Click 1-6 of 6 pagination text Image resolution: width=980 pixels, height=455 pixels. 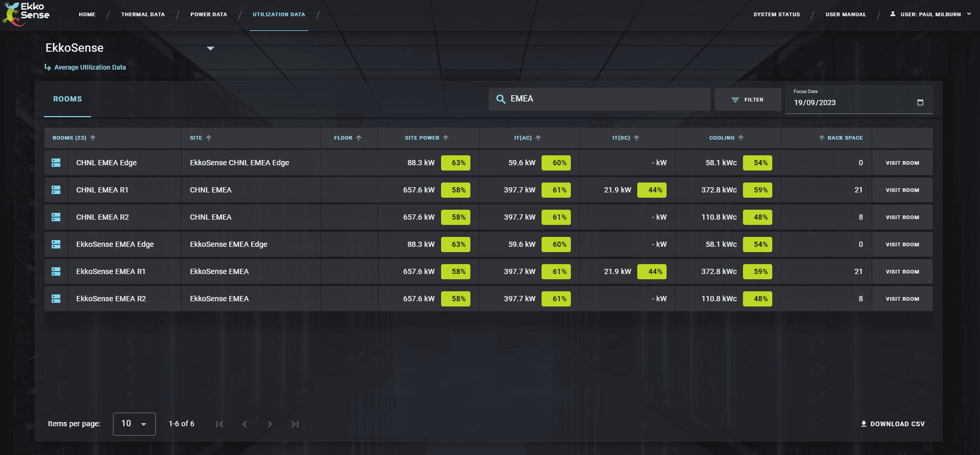click(182, 424)
